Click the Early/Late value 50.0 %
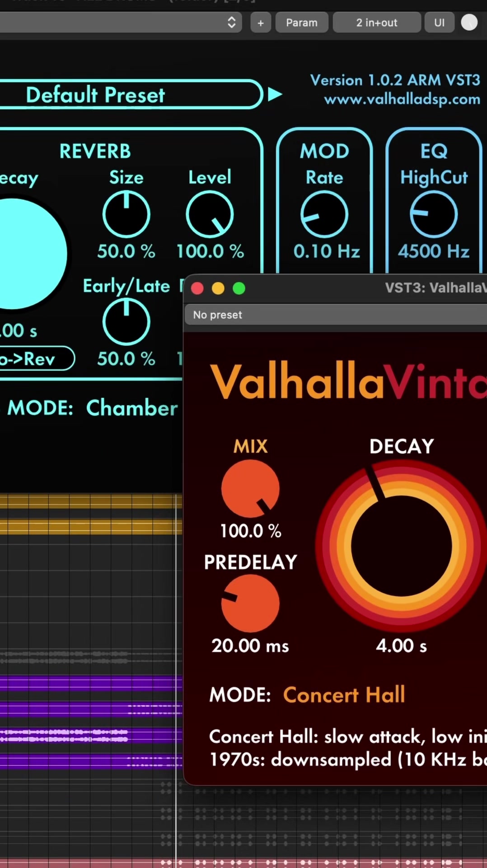 point(126,359)
